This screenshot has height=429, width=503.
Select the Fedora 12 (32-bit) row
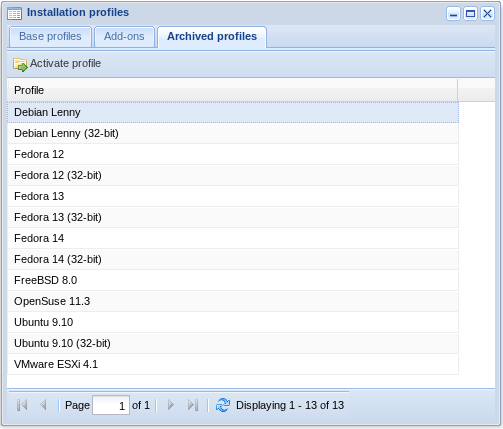(233, 175)
